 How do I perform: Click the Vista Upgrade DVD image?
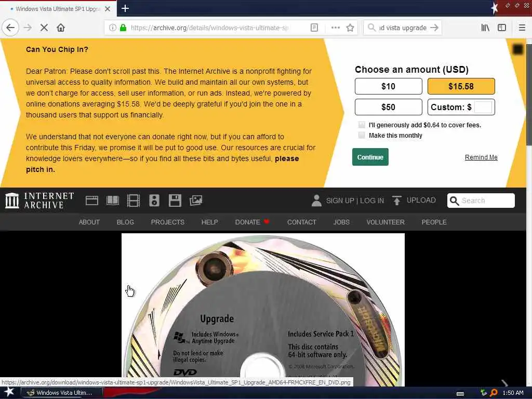tap(263, 310)
